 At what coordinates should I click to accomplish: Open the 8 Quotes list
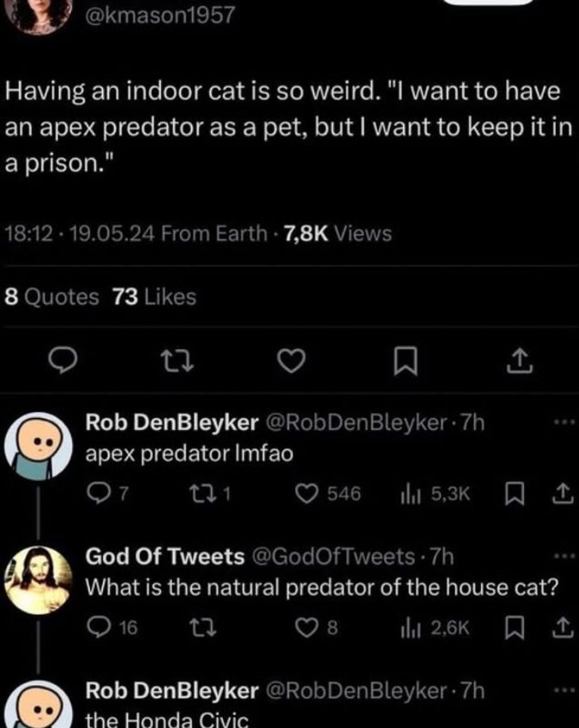[x=52, y=297]
